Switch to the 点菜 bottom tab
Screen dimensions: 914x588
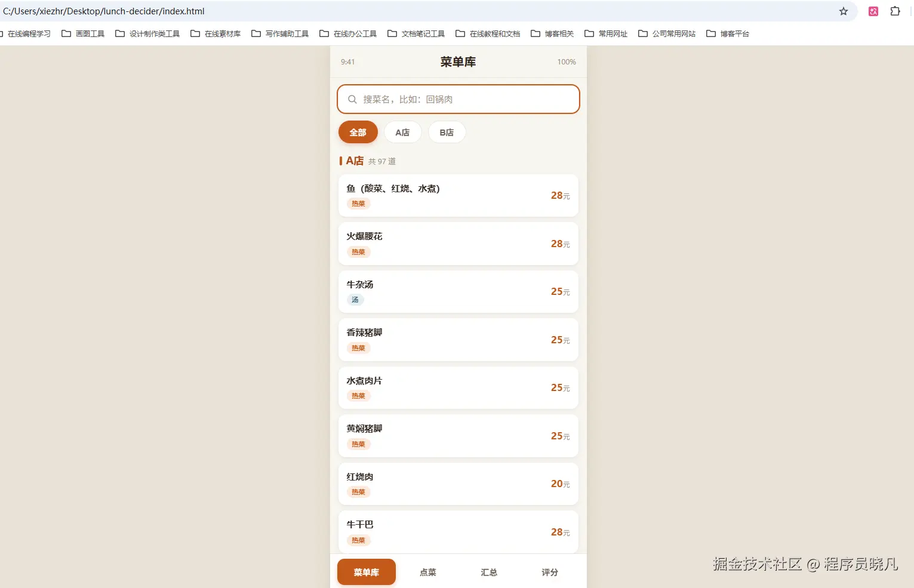(428, 572)
